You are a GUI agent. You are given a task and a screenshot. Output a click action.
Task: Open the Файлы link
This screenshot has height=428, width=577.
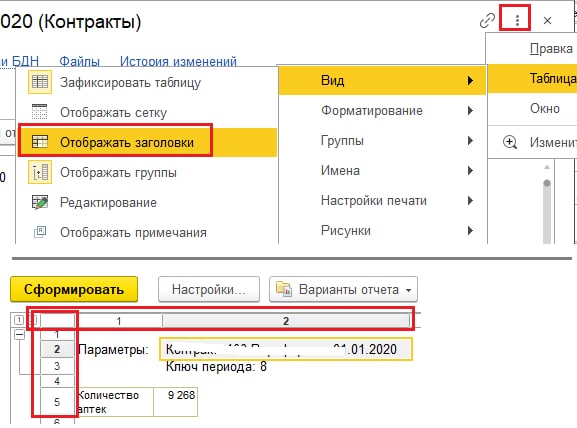click(79, 61)
